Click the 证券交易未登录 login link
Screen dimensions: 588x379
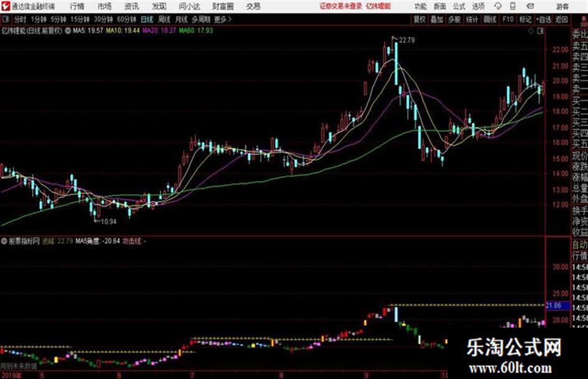coord(341,6)
